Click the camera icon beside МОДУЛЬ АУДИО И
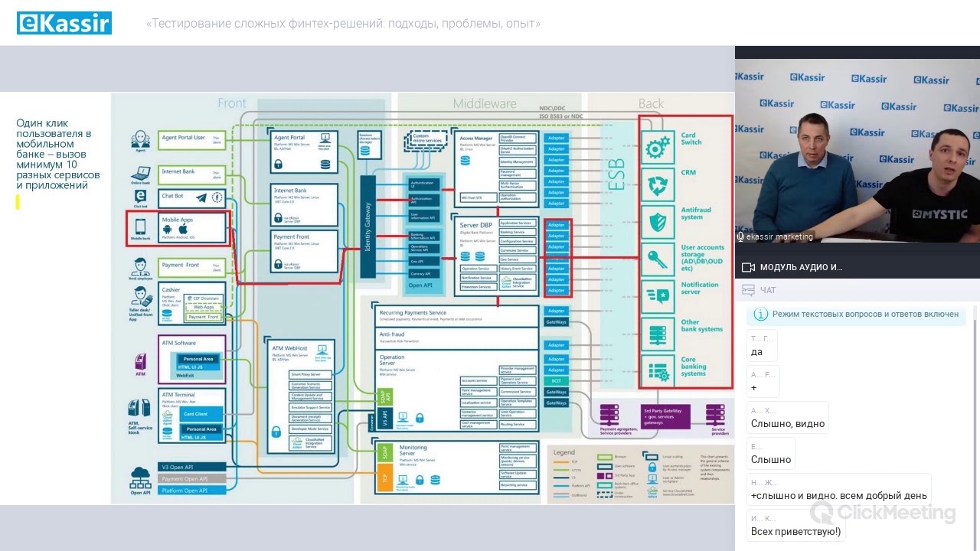Image resolution: width=980 pixels, height=551 pixels. (x=748, y=267)
